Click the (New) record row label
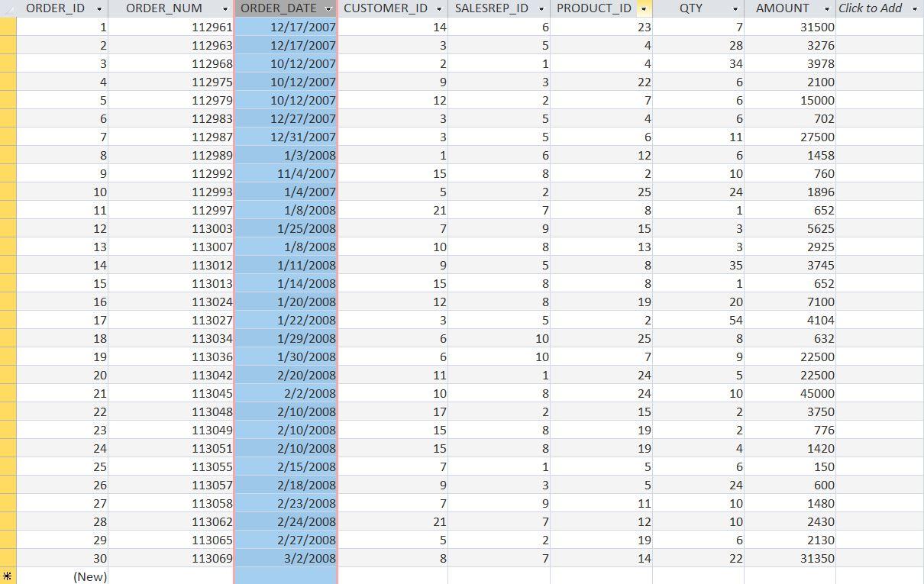 pyautogui.click(x=89, y=576)
